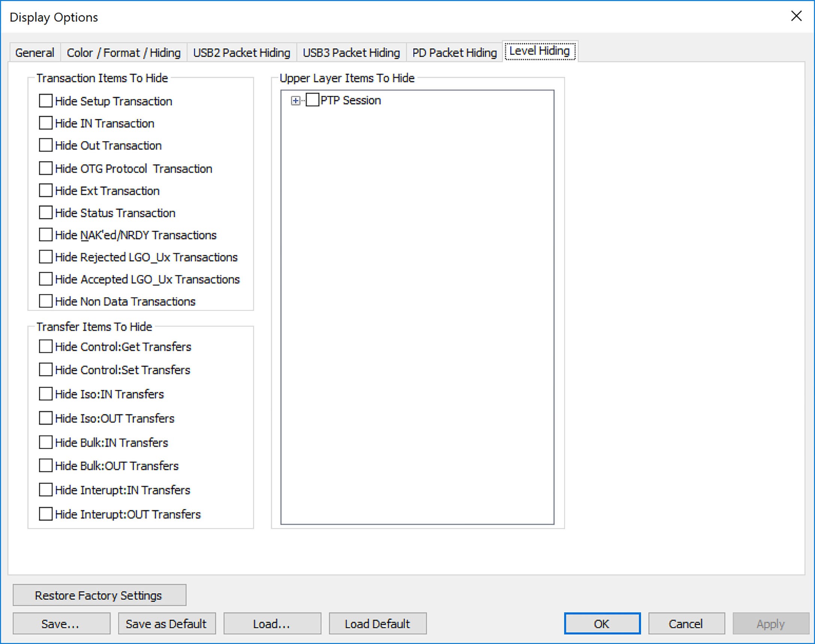Image resolution: width=815 pixels, height=644 pixels.
Task: Open the USB2 Packet Hiding tab
Action: [x=242, y=52]
